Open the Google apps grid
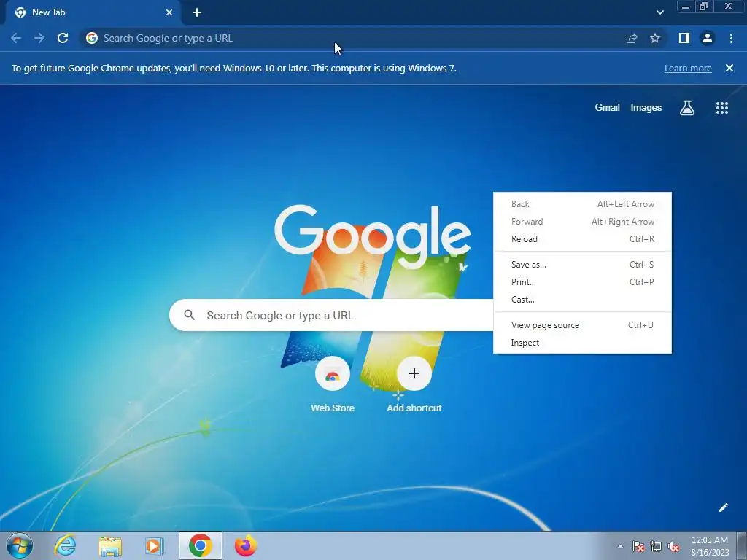The width and height of the screenshot is (747, 560). pyautogui.click(x=722, y=108)
